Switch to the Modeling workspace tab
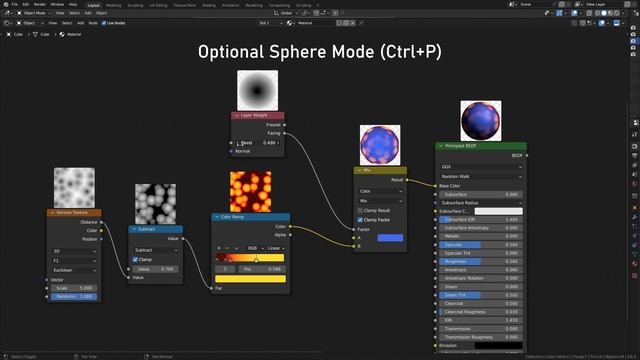This screenshot has height=360, width=640. (113, 5)
